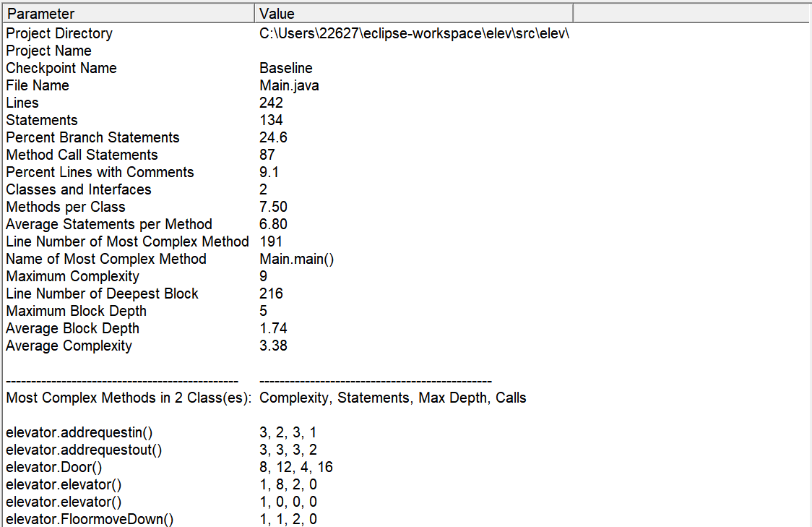Click the Maximum Complexity value 9
The image size is (812, 527).
pos(263,277)
